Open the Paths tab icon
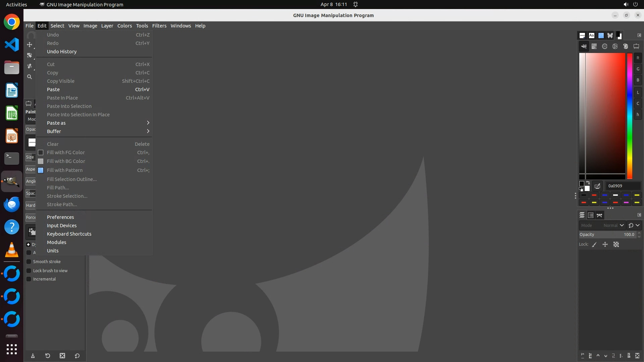Image resolution: width=644 pixels, height=362 pixels. point(600,215)
